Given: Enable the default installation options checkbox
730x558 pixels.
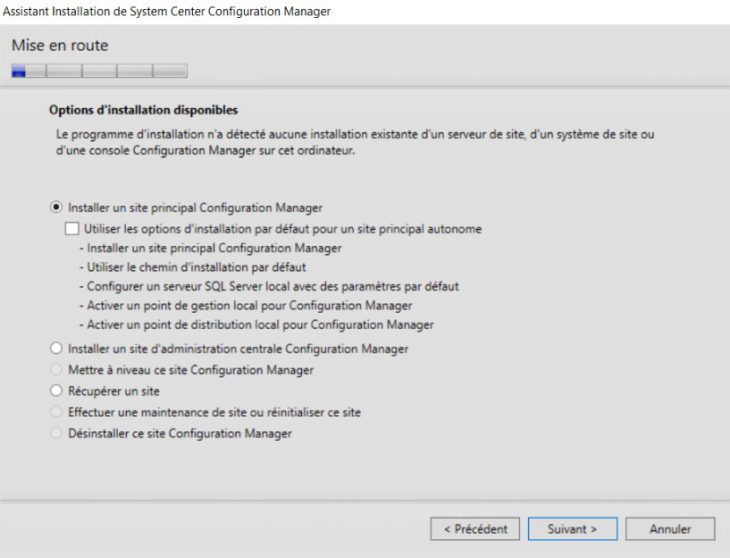Looking at the screenshot, I should coord(72,229).
